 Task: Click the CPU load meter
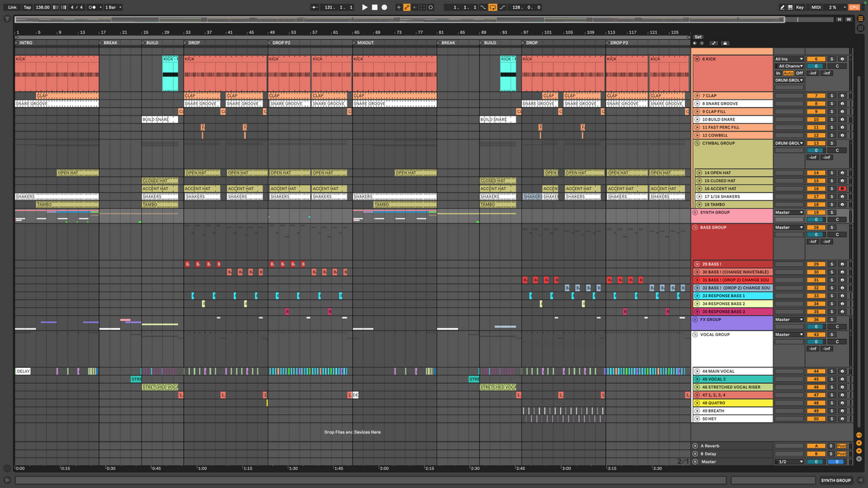pos(833,7)
